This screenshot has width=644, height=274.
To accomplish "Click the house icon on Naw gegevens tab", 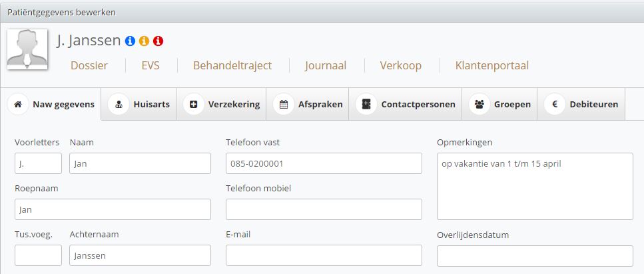I will click(x=18, y=104).
